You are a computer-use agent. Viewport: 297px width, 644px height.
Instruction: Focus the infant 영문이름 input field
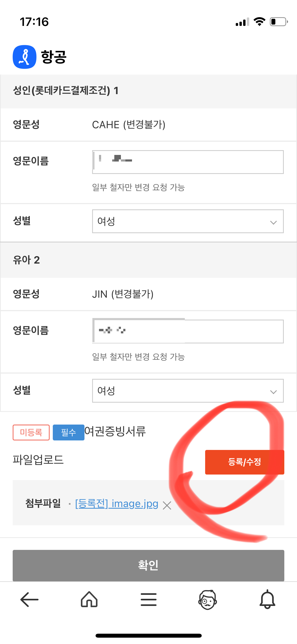(x=188, y=331)
